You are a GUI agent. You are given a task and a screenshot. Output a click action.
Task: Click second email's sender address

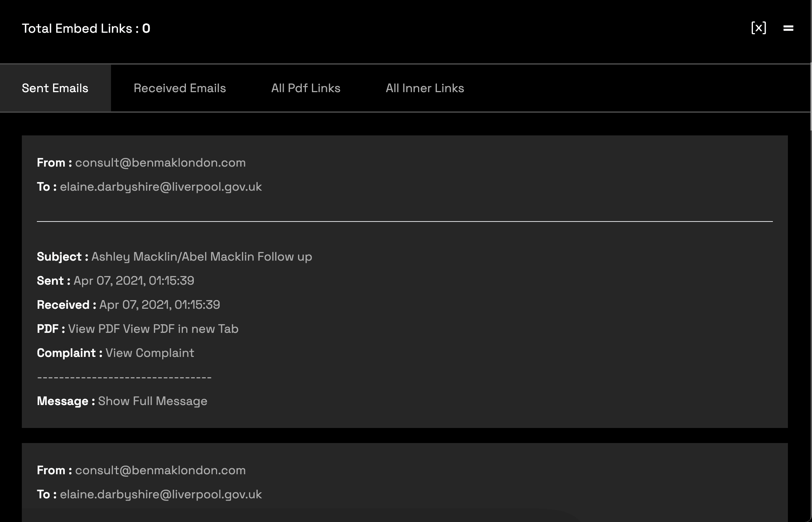(x=160, y=470)
